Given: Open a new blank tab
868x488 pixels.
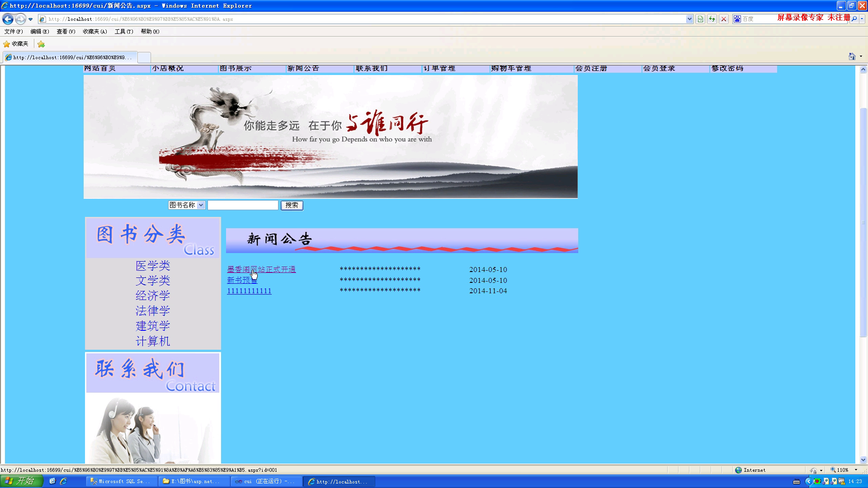Looking at the screenshot, I should click(x=144, y=57).
